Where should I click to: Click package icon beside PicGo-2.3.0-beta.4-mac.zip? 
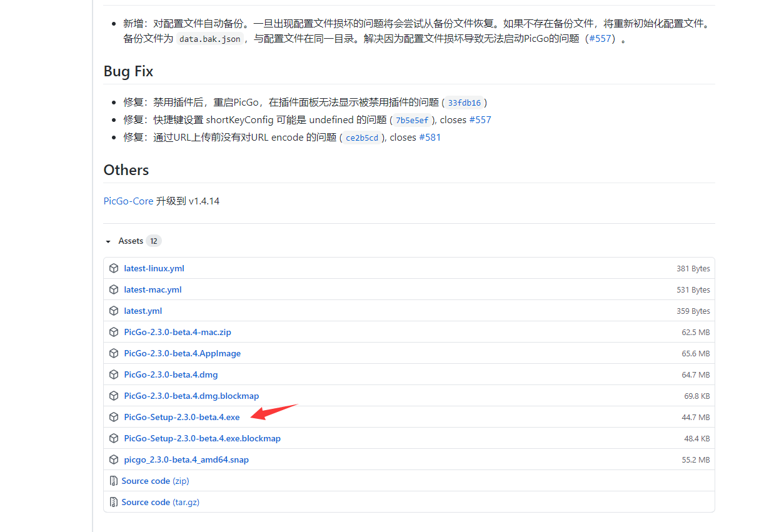click(114, 332)
